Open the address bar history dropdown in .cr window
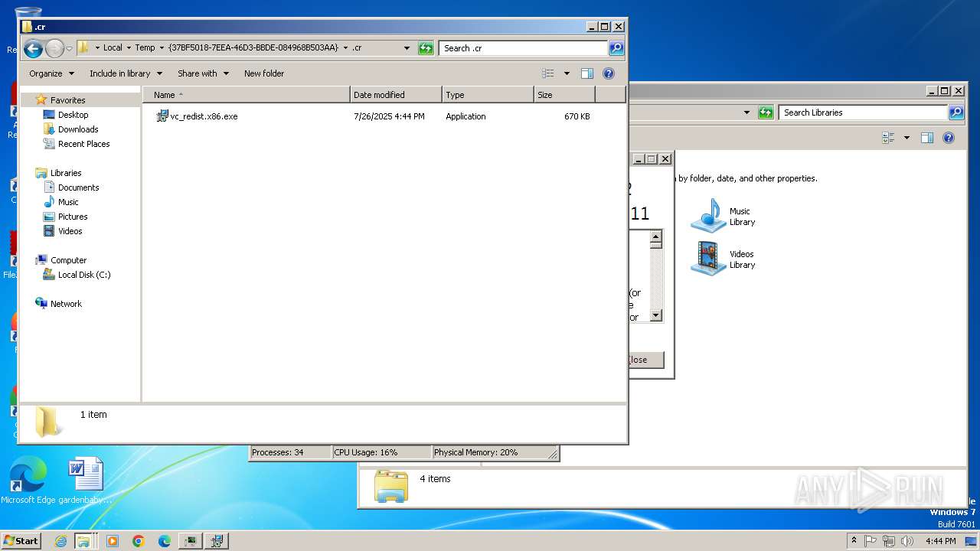The width and height of the screenshot is (980, 551). click(407, 48)
